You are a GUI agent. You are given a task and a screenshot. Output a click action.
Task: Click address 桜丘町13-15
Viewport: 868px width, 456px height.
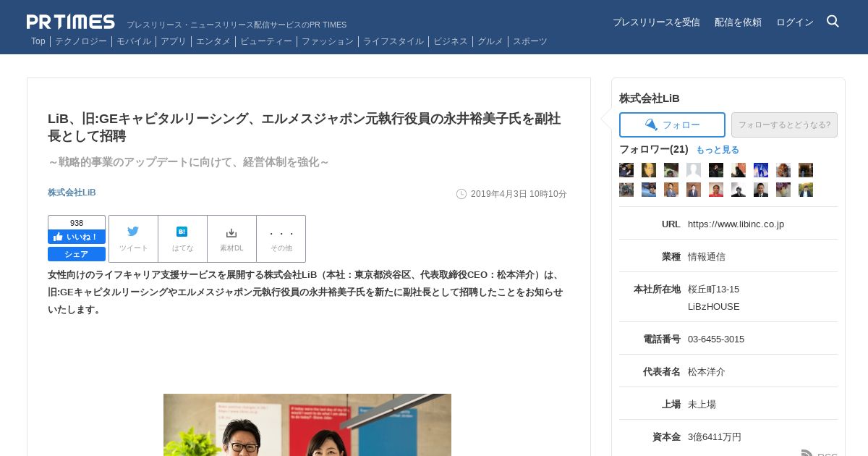click(x=713, y=290)
